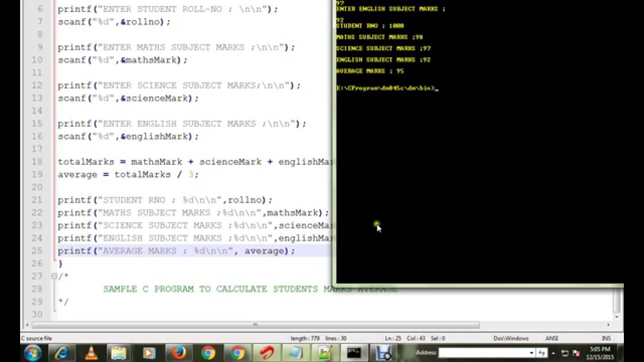Open VLC media player cone icon

coord(91,353)
